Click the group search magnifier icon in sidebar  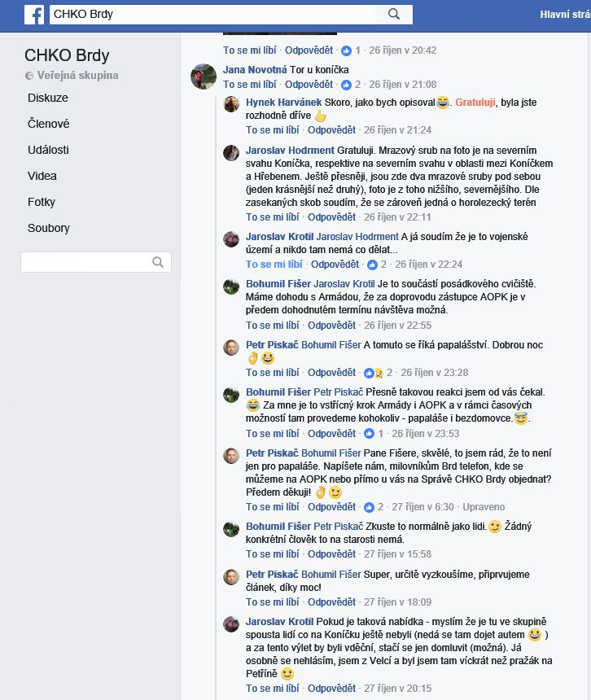(x=158, y=262)
